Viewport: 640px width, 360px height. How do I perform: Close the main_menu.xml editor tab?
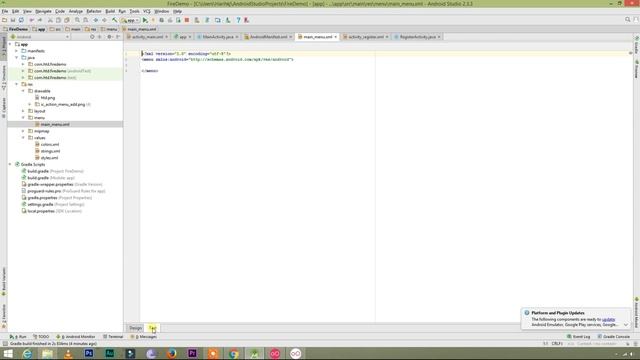coord(336,37)
